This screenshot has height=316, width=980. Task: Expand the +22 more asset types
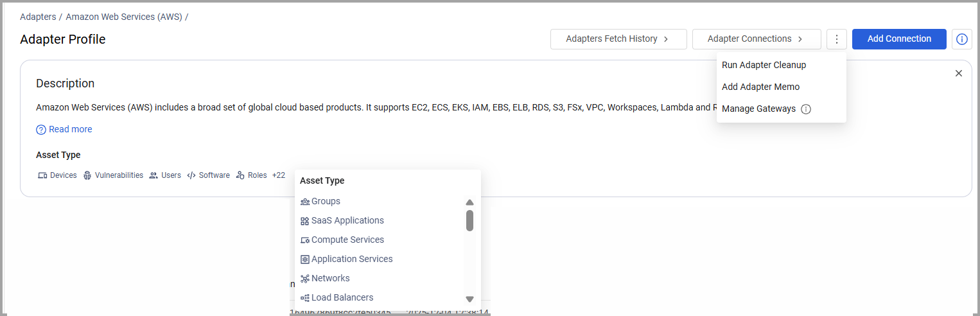(279, 175)
